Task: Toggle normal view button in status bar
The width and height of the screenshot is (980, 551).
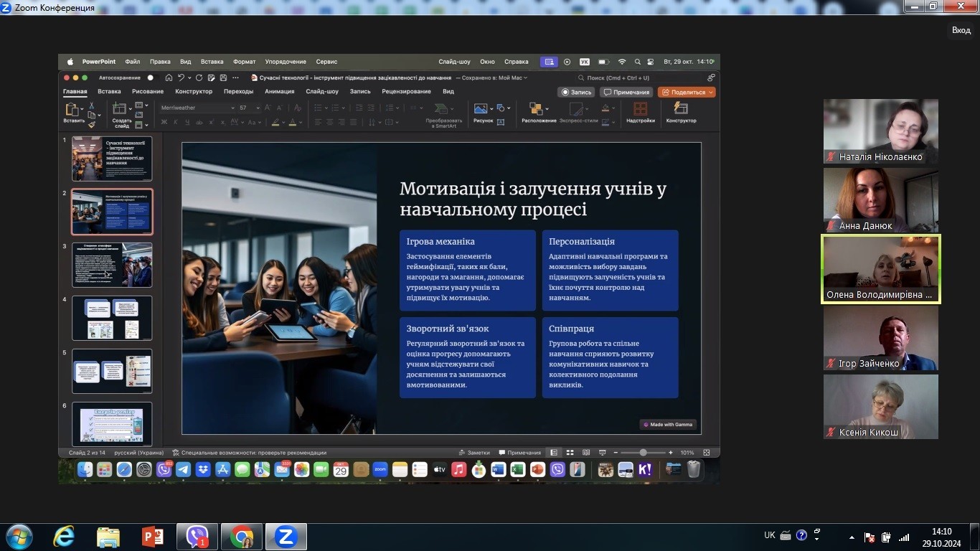Action: tap(554, 453)
